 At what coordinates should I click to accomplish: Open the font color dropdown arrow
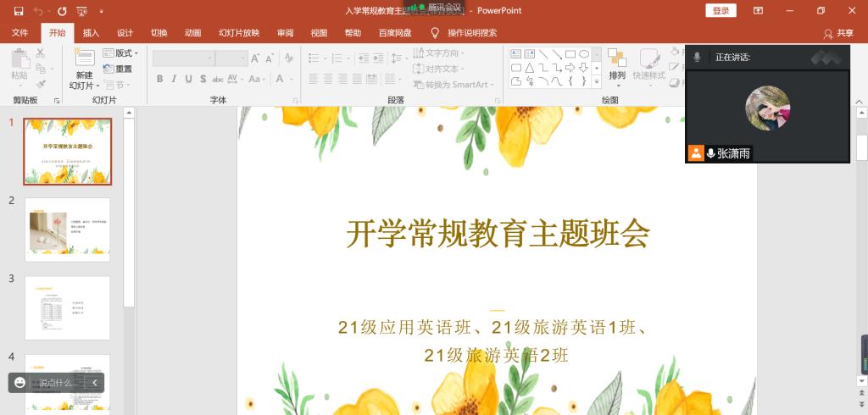291,79
